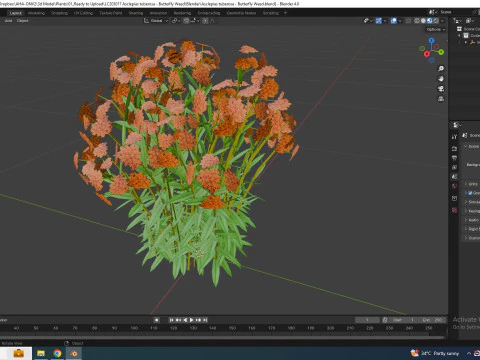
Task: Switch to the Scripting workspace tab
Action: click(271, 13)
